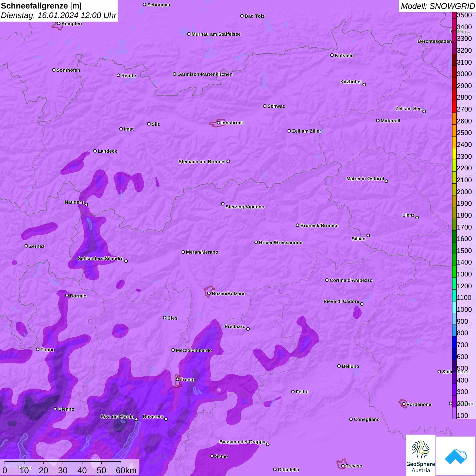Click the Cortina d'Ampezzo label
The image size is (476, 476).
[351, 280]
